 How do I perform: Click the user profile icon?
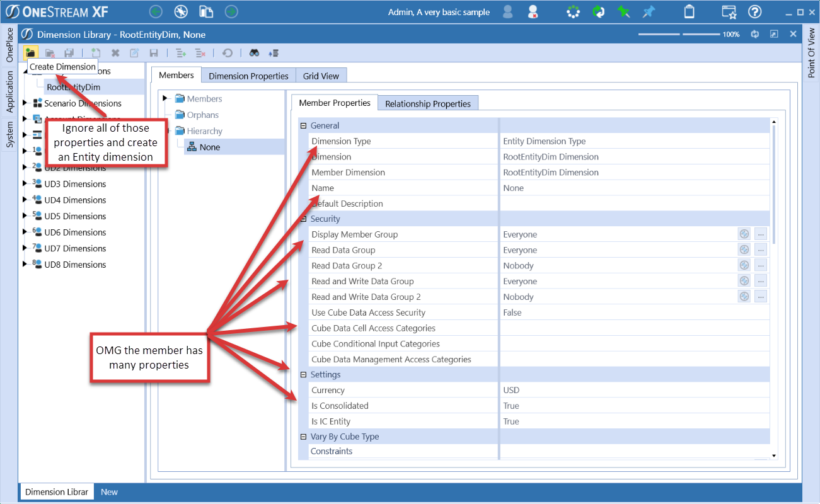coord(508,11)
